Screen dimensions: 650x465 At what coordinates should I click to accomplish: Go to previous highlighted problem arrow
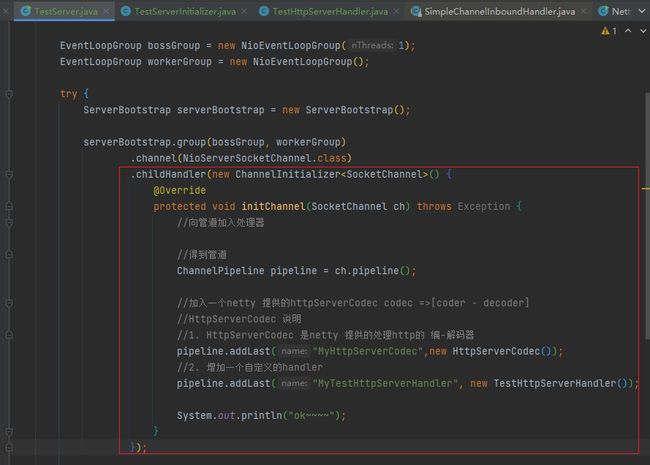(x=628, y=31)
